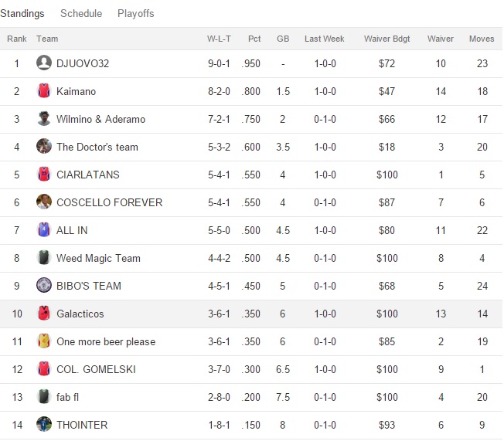Click the Moves column header
This screenshot has height=441, width=504.
coord(482,39)
